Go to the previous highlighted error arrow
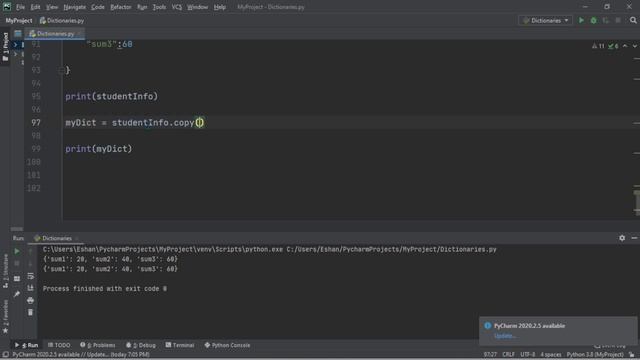640x360 pixels. pyautogui.click(x=625, y=46)
